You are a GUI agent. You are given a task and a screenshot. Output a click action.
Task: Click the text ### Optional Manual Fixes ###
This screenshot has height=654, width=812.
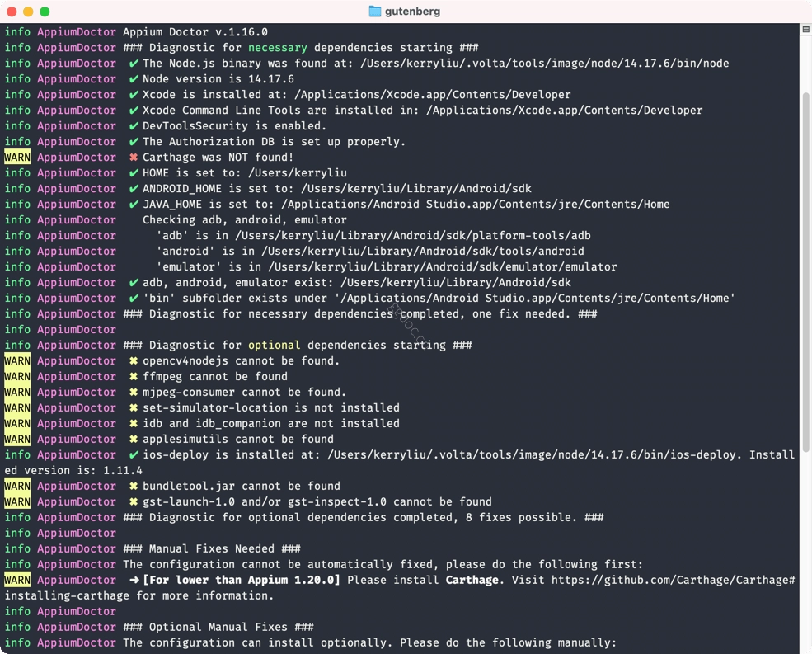[218, 627]
